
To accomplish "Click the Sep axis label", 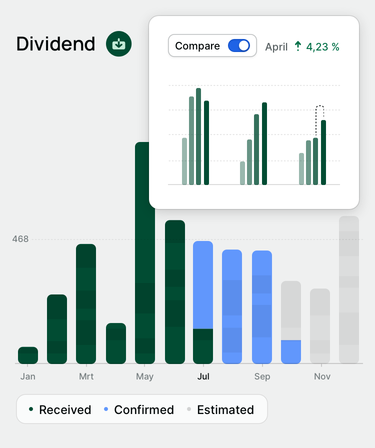I will pyautogui.click(x=262, y=376).
